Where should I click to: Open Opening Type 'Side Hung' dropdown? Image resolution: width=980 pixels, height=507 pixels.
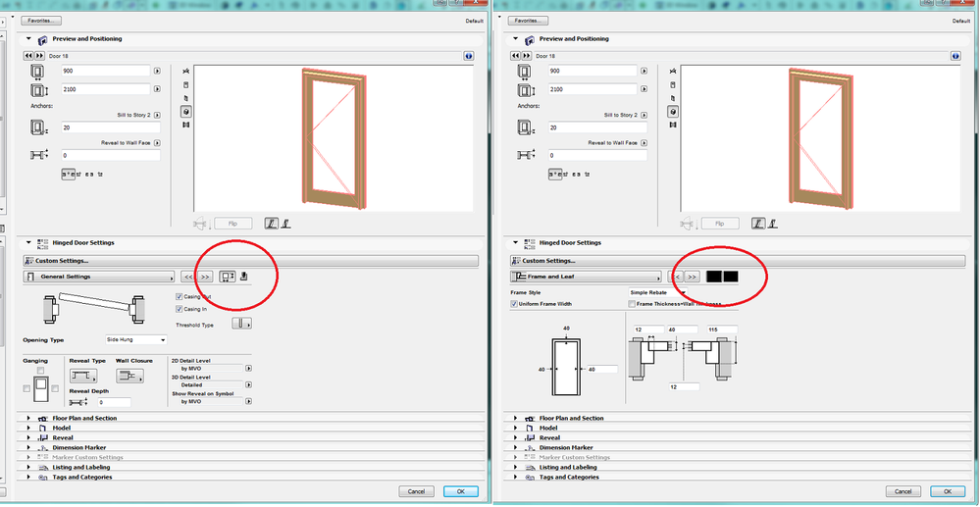pos(136,339)
